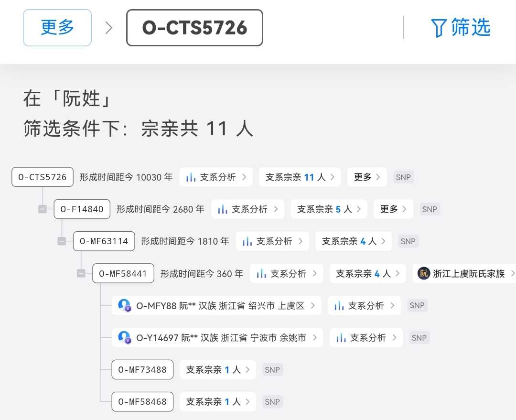The image size is (516, 420).
Task: Click bar chart icon in O-MF58441 row
Action: (x=261, y=273)
